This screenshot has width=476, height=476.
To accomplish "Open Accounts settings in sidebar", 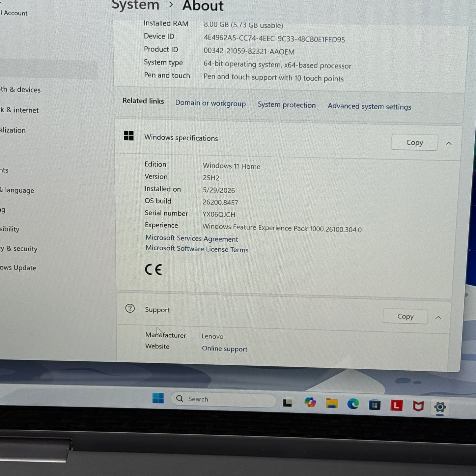I will (4, 170).
